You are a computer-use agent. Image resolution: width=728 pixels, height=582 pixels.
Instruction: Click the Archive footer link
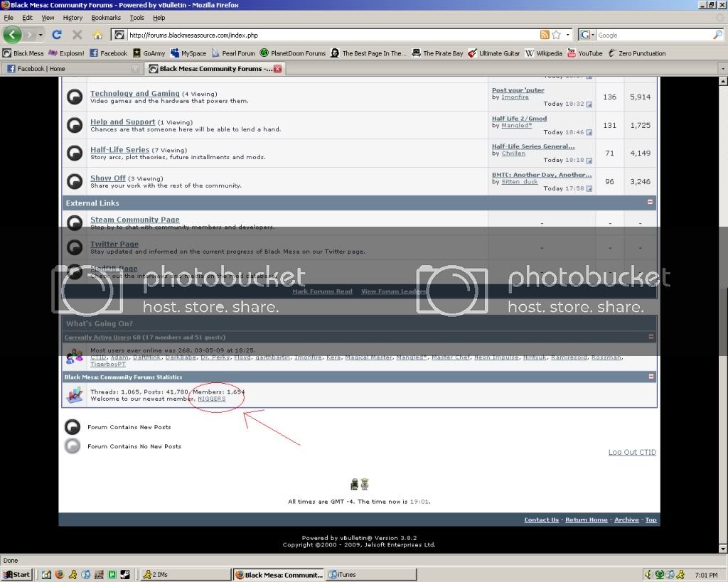[x=626, y=519]
